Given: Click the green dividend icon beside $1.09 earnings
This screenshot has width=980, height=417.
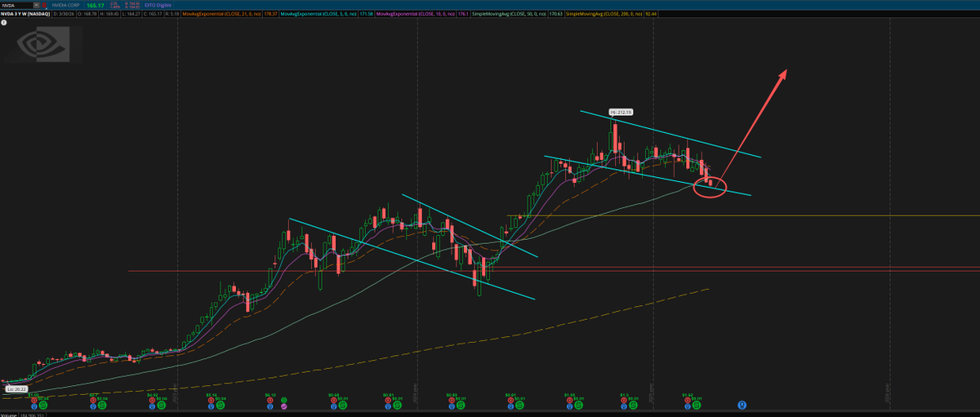Looking at the screenshot, I should [x=43, y=405].
